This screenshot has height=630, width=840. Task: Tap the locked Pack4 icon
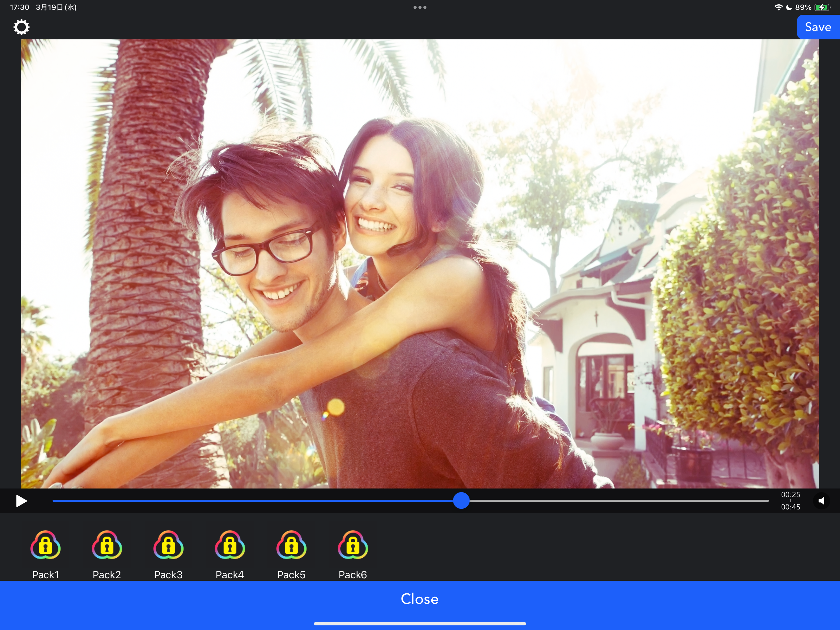[230, 545]
